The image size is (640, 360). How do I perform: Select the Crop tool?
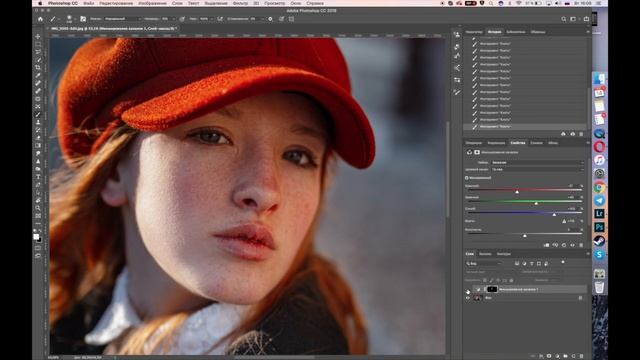pos(38,67)
